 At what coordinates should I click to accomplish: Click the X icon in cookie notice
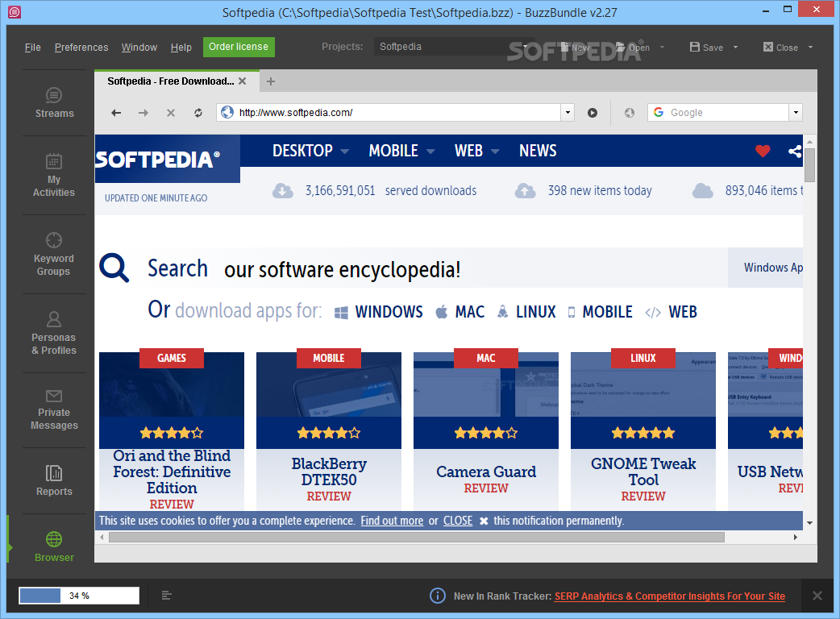[484, 521]
